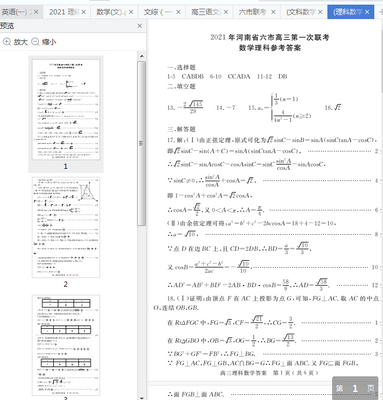Viewport: 383px width, 400px height.
Task: Click the thumbnail panel scrollbar thumb
Action: (x=142, y=143)
